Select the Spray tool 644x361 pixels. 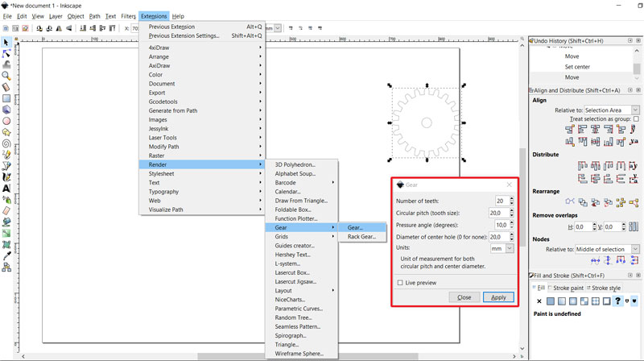point(6,200)
